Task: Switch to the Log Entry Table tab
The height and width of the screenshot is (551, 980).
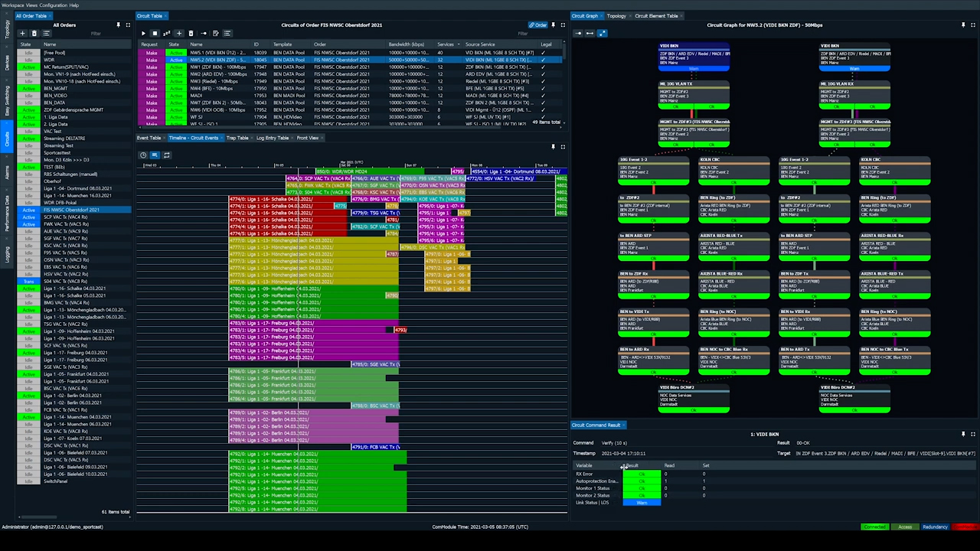Action: [x=273, y=138]
